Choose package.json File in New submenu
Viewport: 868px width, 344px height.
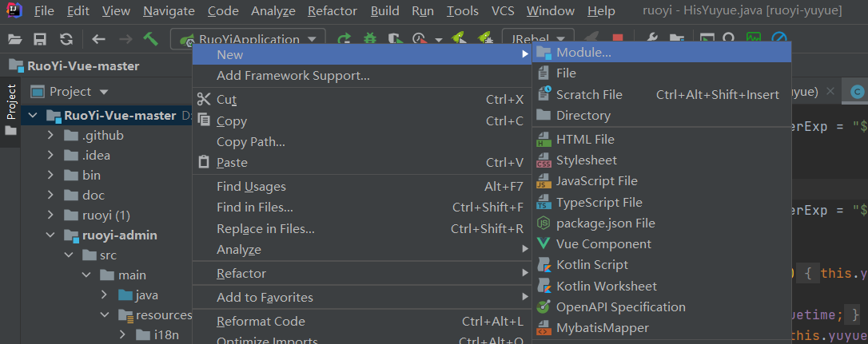[x=662, y=223]
